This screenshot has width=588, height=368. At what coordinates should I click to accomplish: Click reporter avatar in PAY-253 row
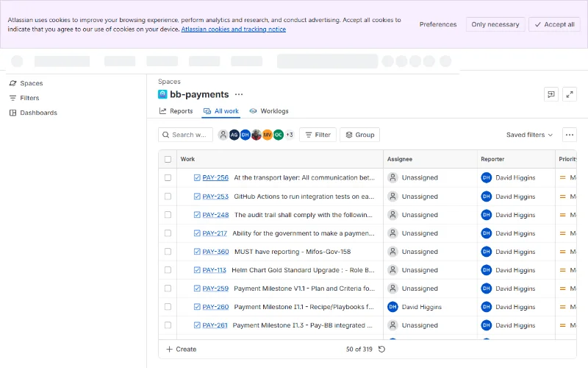pyautogui.click(x=487, y=197)
